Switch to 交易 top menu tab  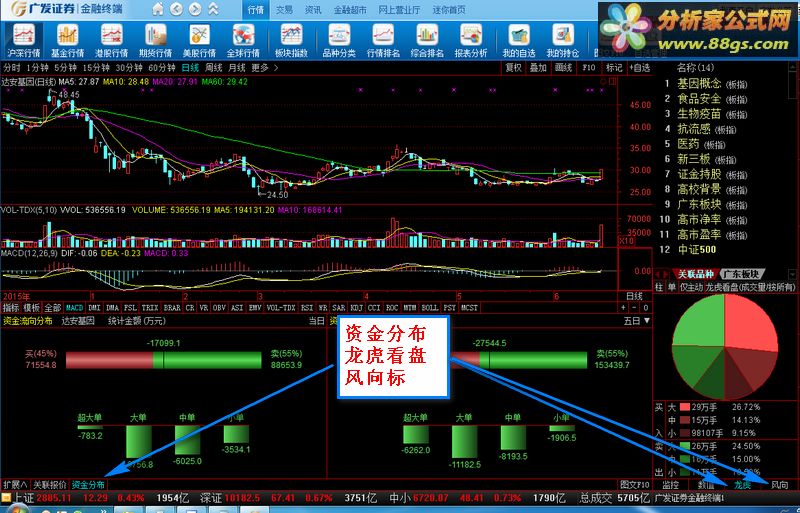[x=284, y=10]
